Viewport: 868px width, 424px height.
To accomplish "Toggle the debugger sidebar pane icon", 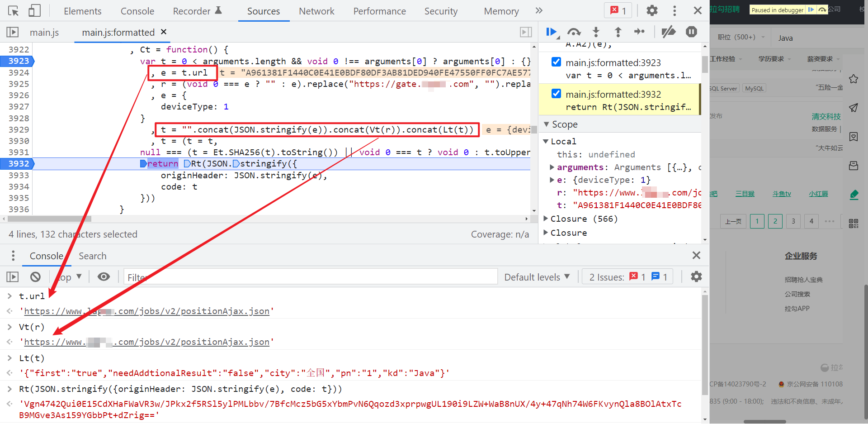I will click(526, 32).
